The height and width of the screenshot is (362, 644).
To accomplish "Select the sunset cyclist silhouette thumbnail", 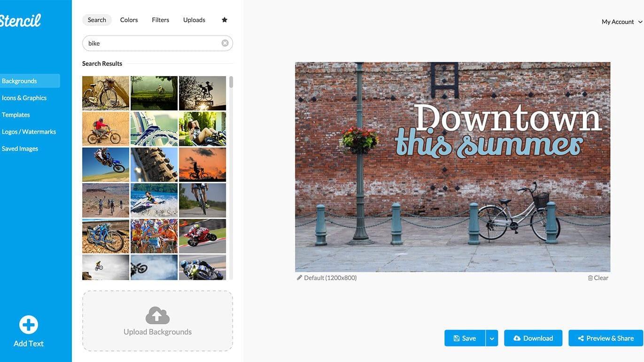I will tap(202, 164).
